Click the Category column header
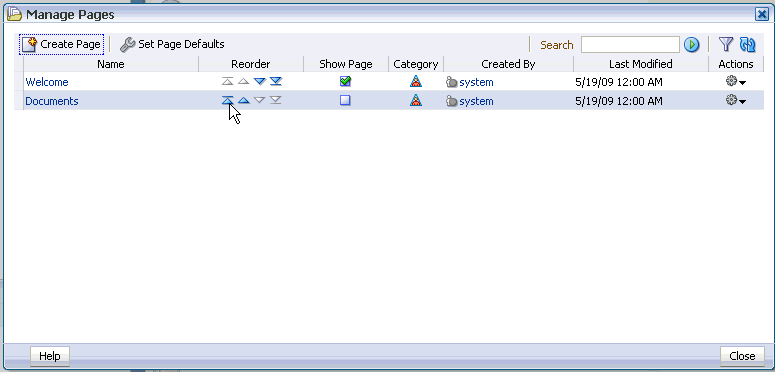 416,64
